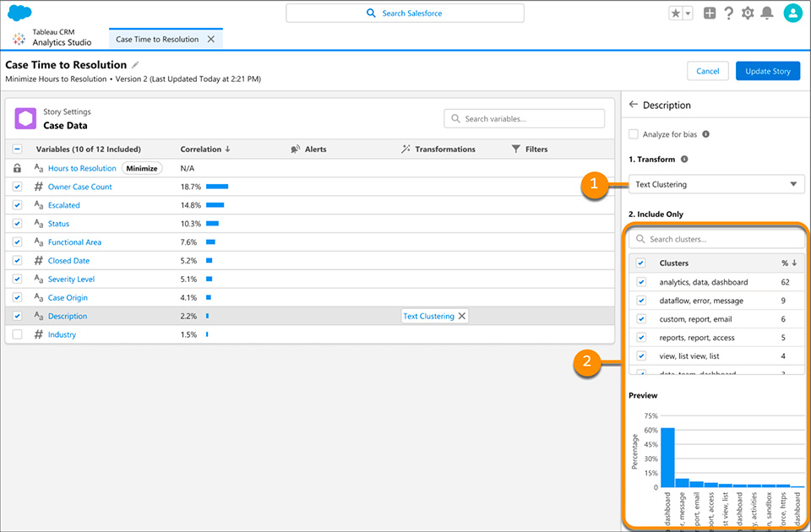Remove the Text Clustering transformation tag
The image size is (811, 532).
click(x=462, y=317)
